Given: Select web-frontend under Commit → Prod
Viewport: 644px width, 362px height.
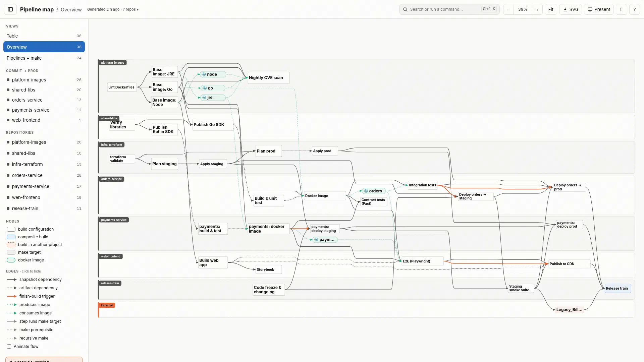Looking at the screenshot, I should tap(44, 120).
